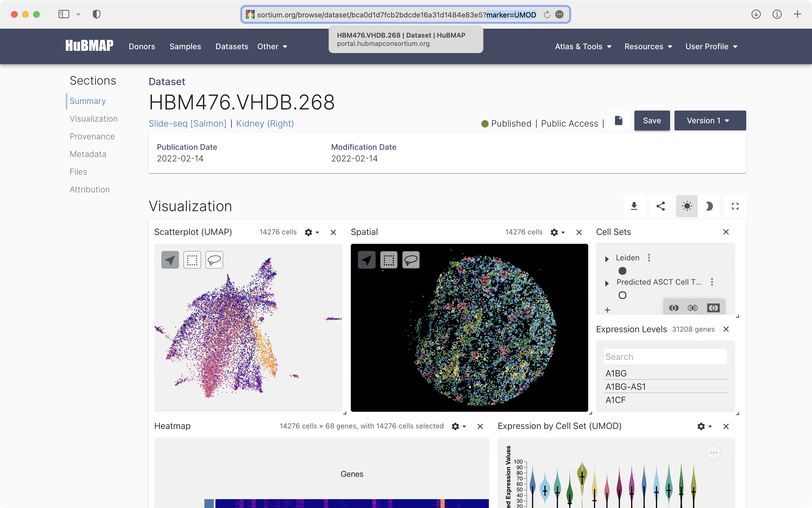Open Spatial view settings gear dropdown

click(x=558, y=232)
